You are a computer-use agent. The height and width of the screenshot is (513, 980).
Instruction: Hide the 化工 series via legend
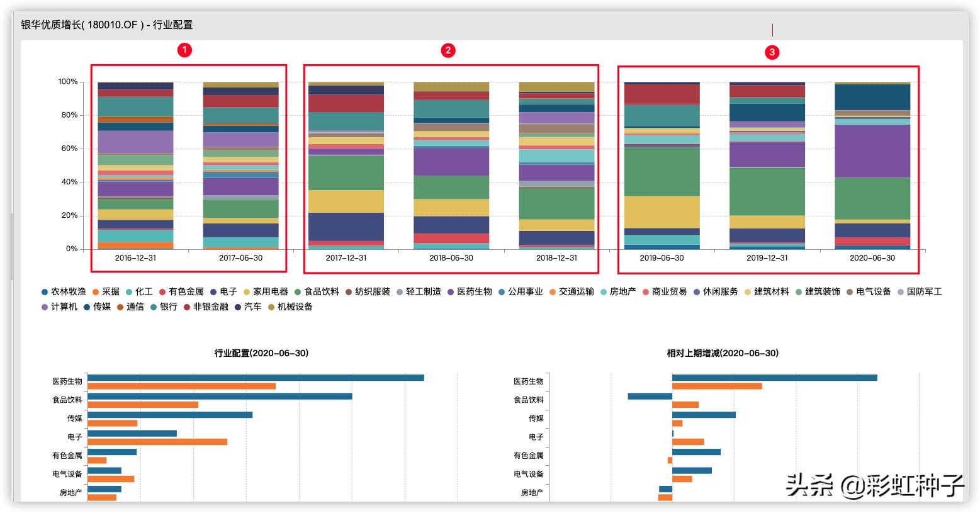(139, 292)
